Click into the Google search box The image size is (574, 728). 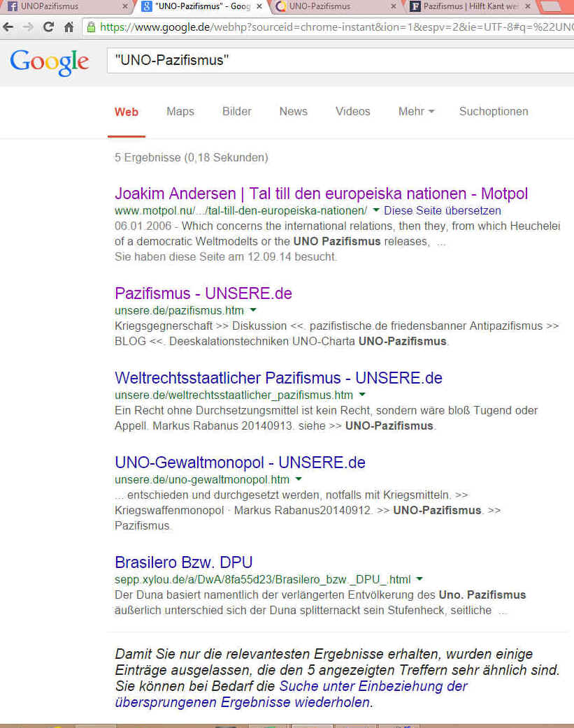tap(336, 61)
